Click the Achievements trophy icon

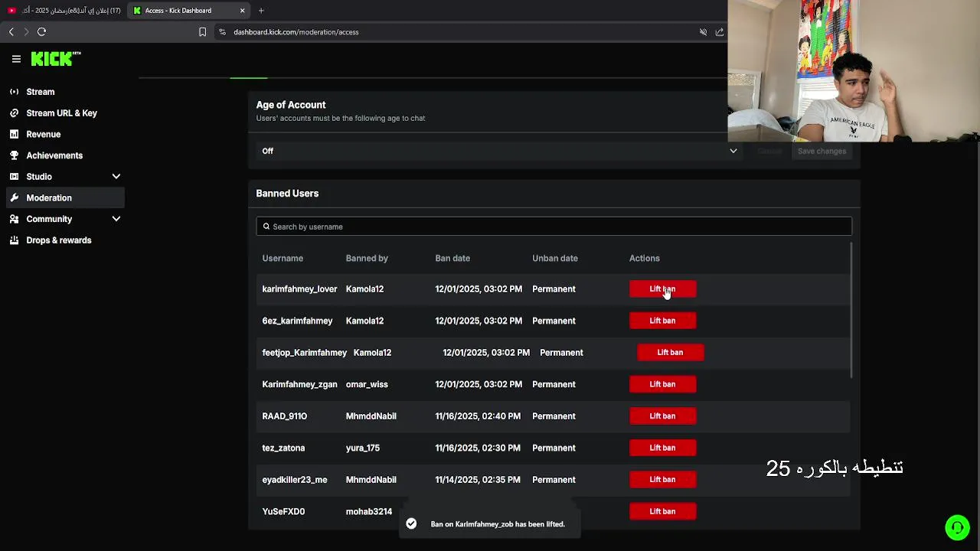pyautogui.click(x=14, y=155)
